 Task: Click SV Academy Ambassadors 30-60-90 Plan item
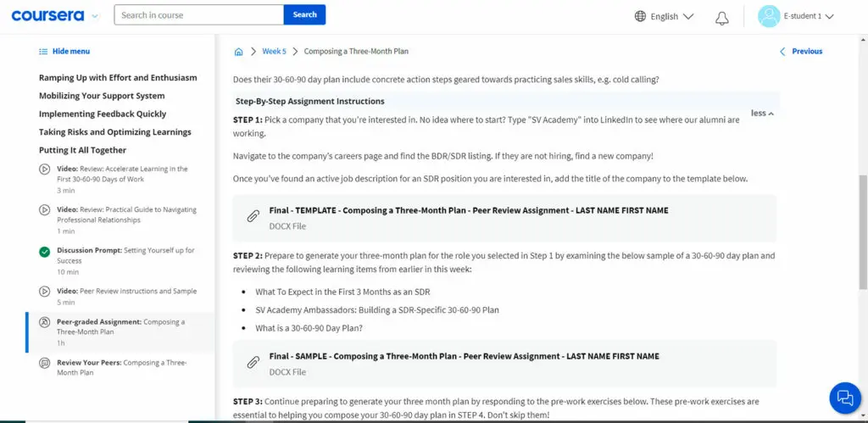click(377, 310)
